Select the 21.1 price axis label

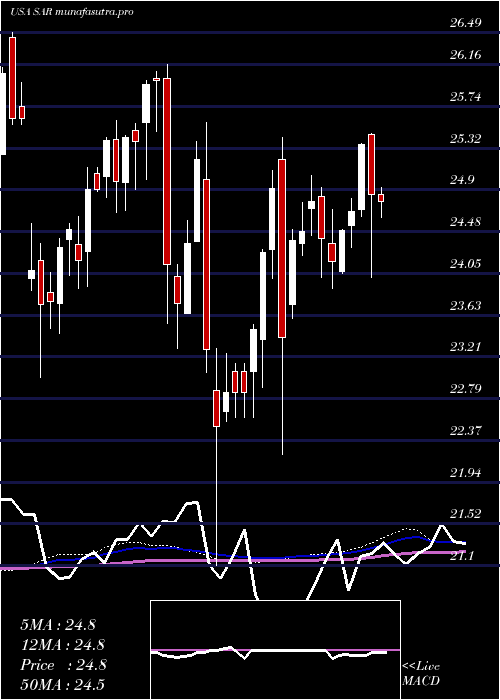(462, 556)
